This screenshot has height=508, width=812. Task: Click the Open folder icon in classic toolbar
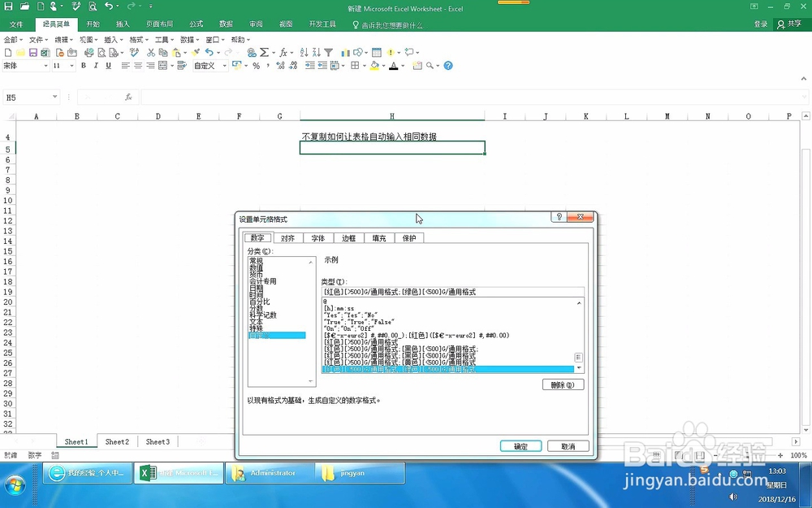[x=21, y=52]
